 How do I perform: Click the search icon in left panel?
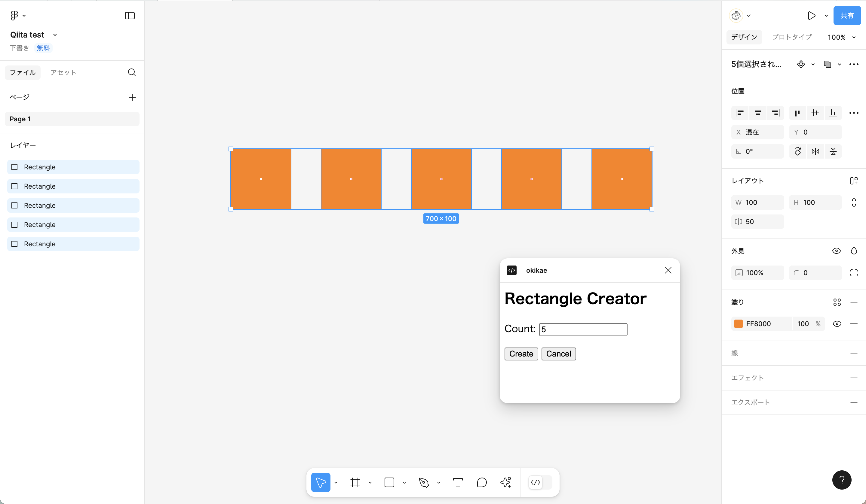[x=132, y=72]
